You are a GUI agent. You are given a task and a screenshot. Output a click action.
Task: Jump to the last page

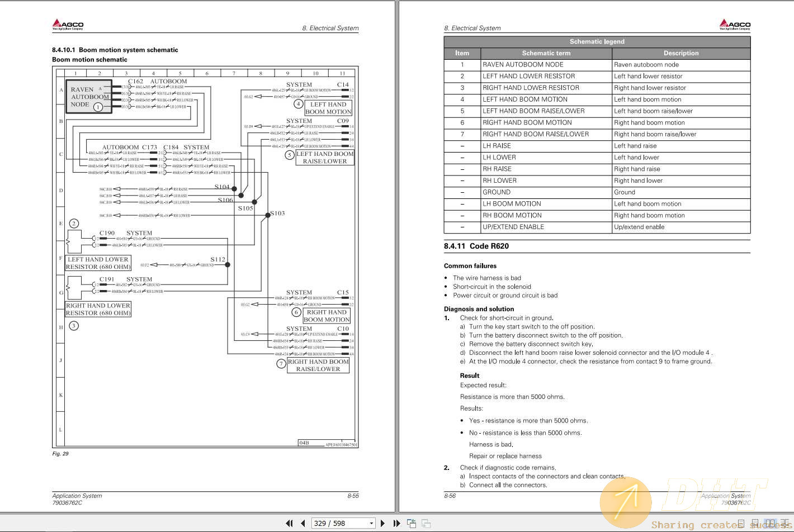click(396, 523)
